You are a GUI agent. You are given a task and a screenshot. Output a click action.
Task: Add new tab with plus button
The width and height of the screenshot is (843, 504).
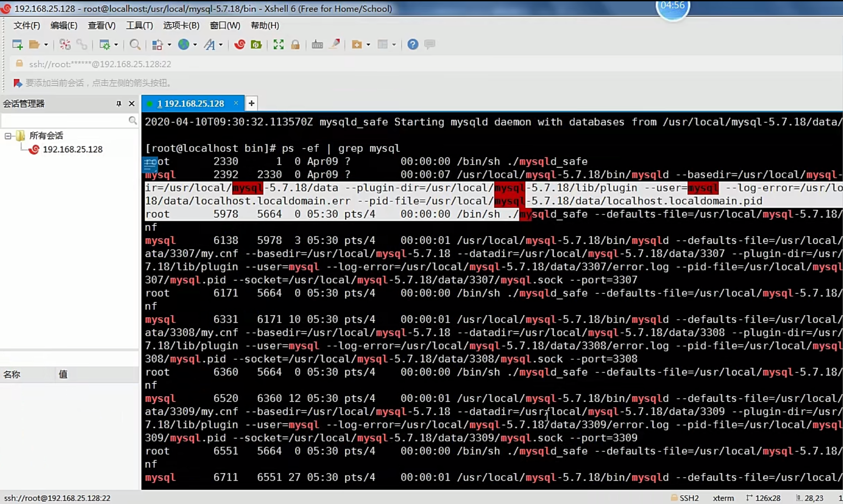pos(251,103)
